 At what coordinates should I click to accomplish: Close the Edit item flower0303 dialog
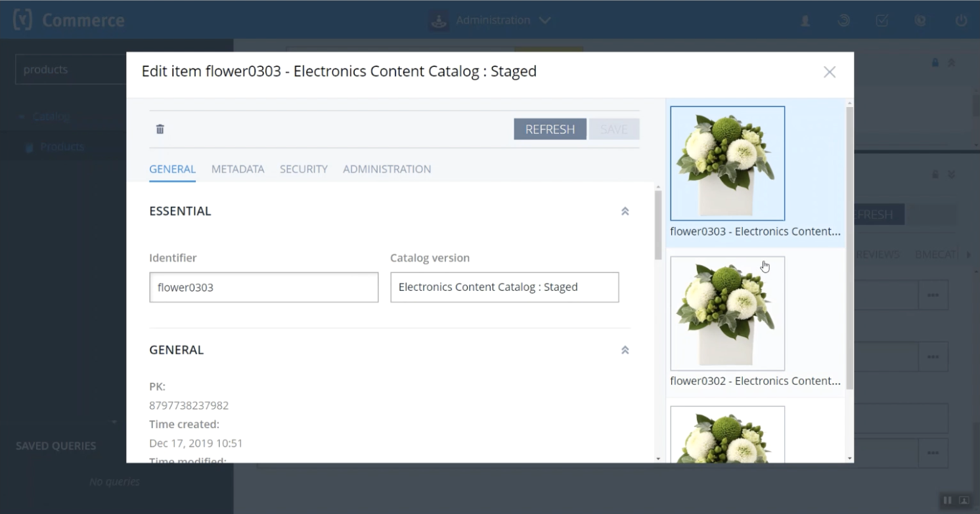(x=830, y=72)
